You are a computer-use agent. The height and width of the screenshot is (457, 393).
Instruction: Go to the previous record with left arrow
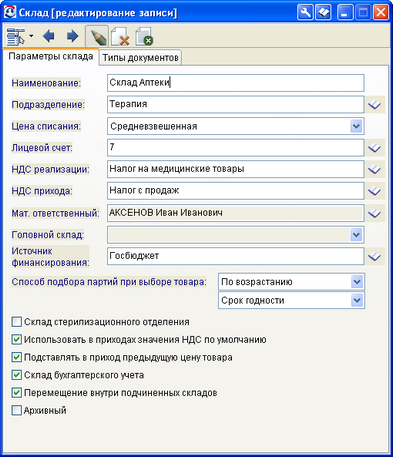(x=49, y=36)
